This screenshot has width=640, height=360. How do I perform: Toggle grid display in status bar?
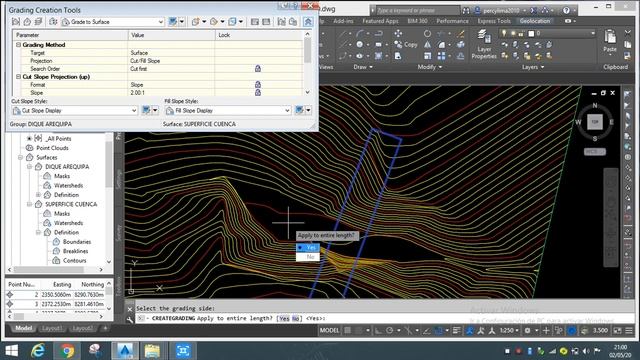tap(347, 330)
